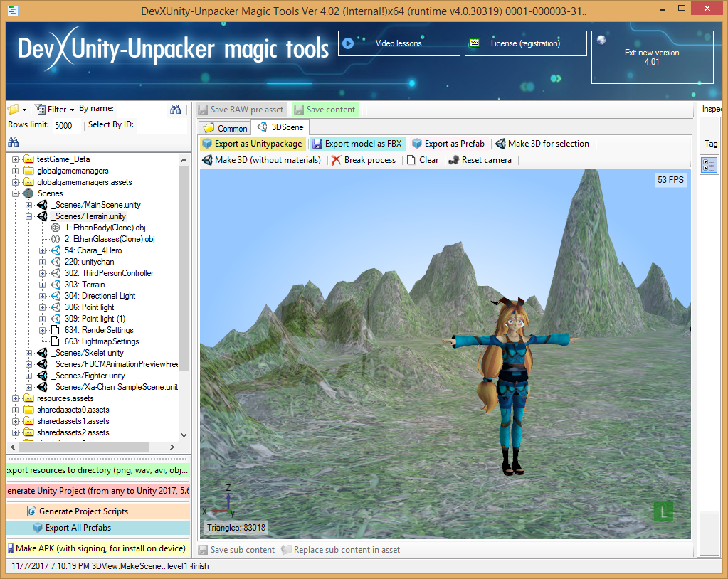Click Export model as FBX
The image size is (728, 579).
click(x=357, y=144)
